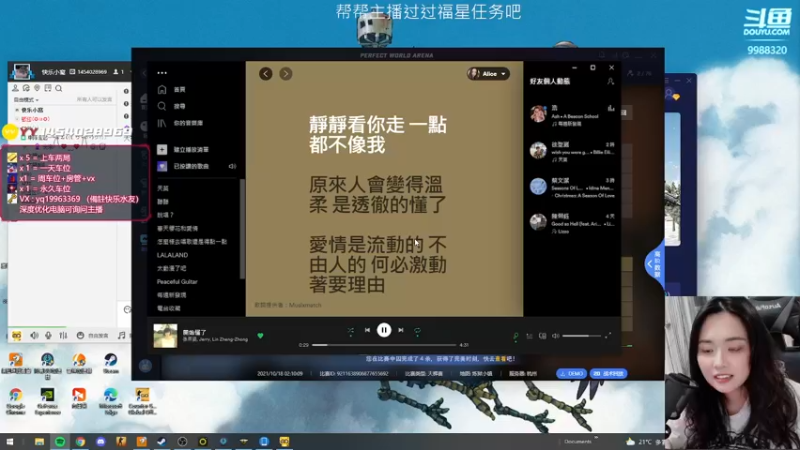The width and height of the screenshot is (800, 450).
Task: Go forward with Spotify right arrow
Action: 286,74
